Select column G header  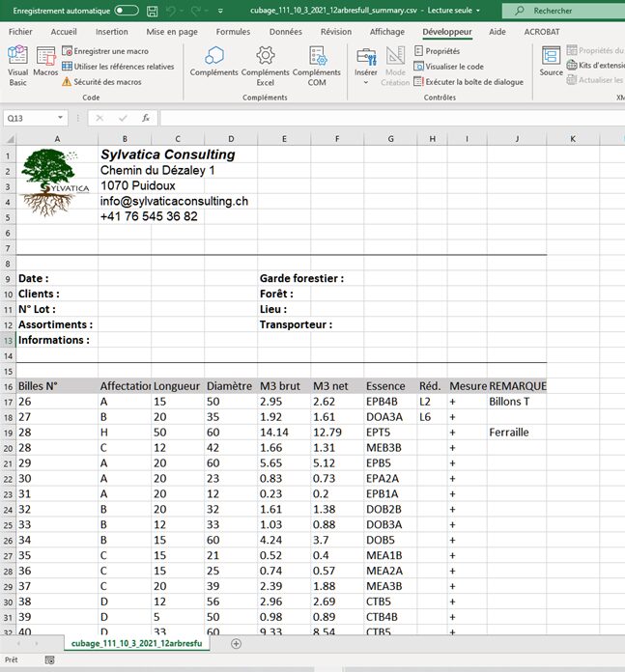390,139
